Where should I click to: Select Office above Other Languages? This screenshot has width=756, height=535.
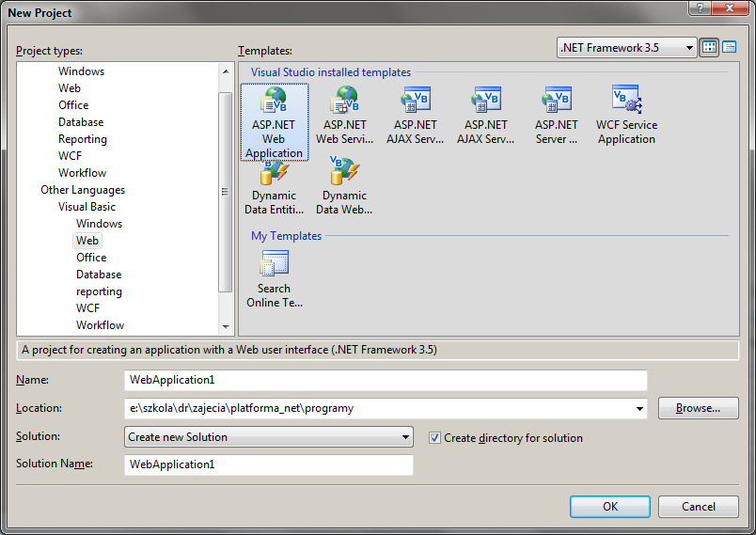click(x=73, y=105)
